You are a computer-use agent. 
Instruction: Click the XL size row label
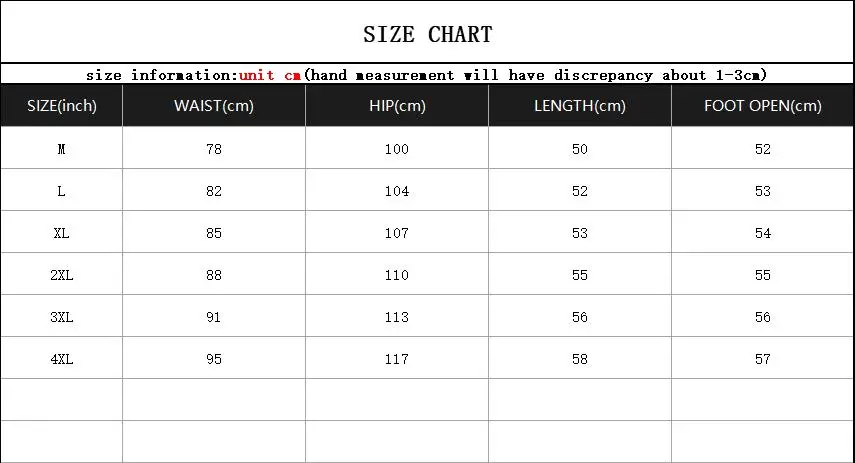pos(62,233)
